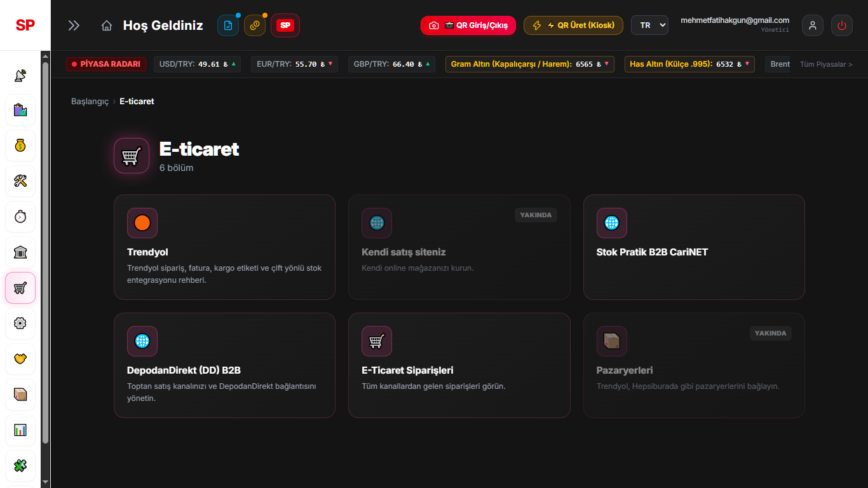Go to Başlangıç in the breadcrumb
Screen dimensions: 868x488
(x=90, y=102)
